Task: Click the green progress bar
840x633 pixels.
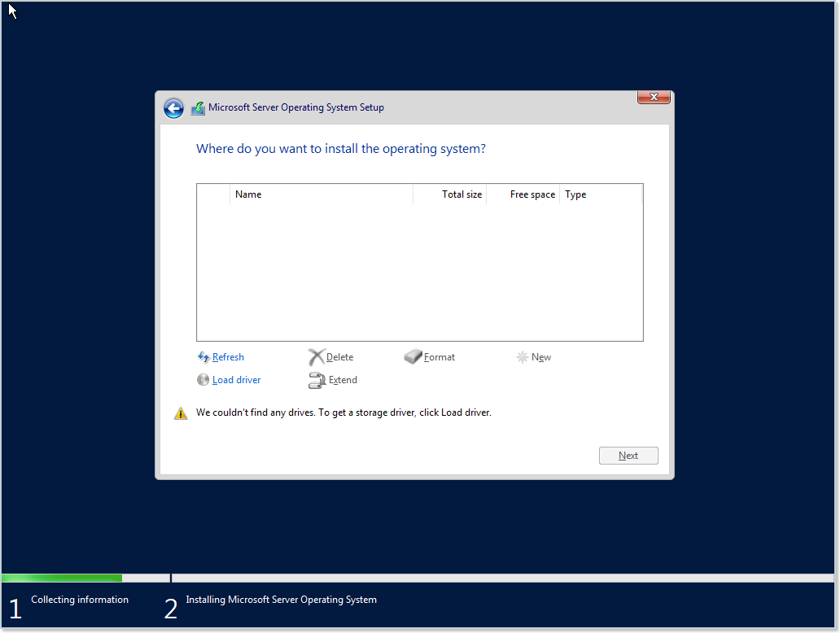Action: pyautogui.click(x=61, y=577)
